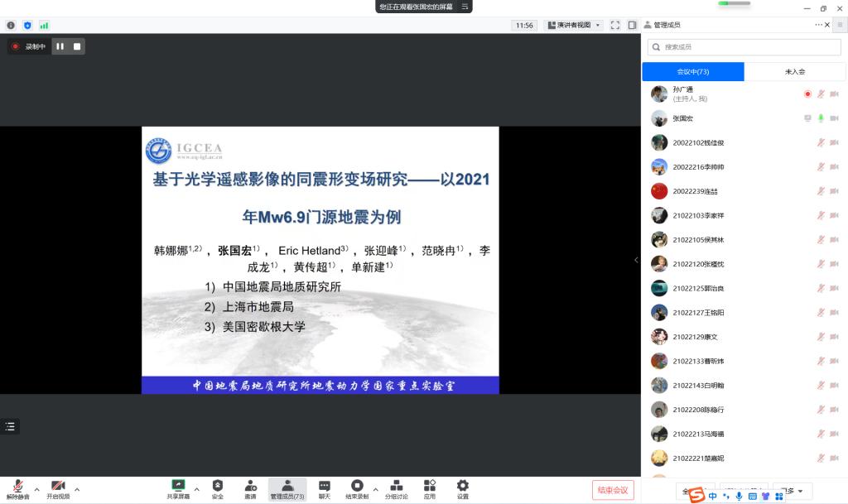Open the Chat (聊天) panel
This screenshot has height=504, width=848.
tap(324, 486)
